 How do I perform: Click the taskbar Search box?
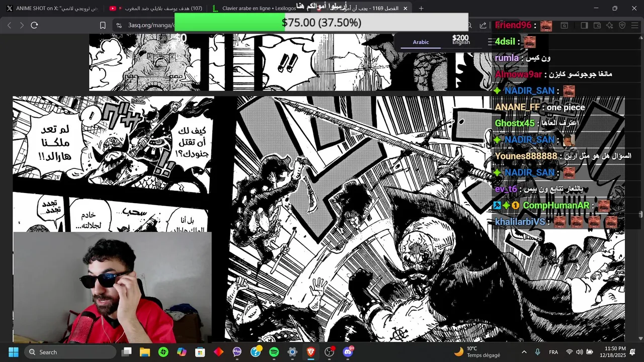[x=70, y=352]
